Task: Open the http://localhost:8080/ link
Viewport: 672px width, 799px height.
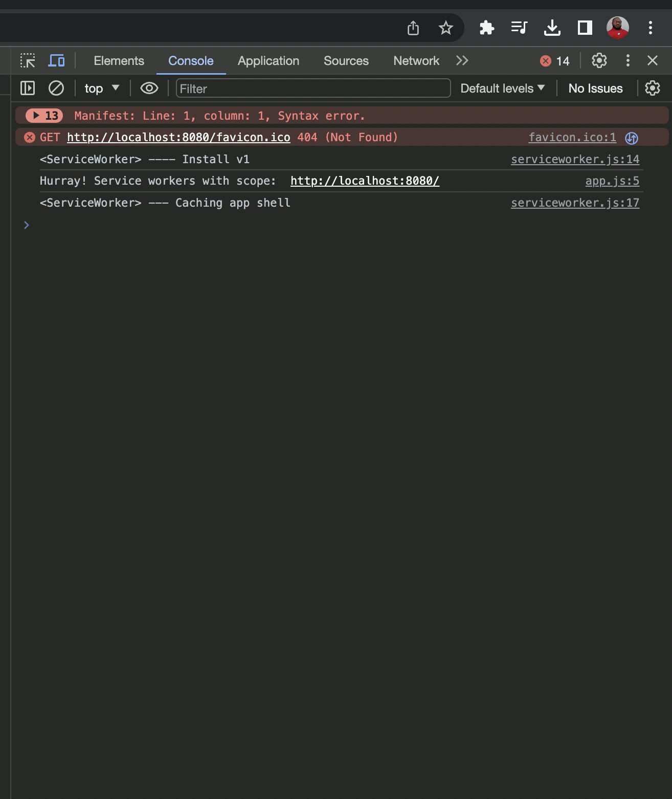Action: [365, 181]
